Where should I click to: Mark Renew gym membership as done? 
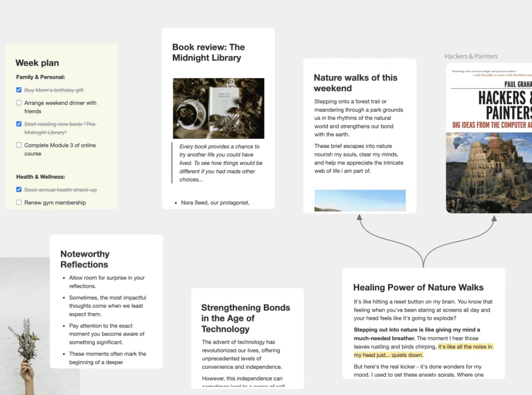pos(19,202)
